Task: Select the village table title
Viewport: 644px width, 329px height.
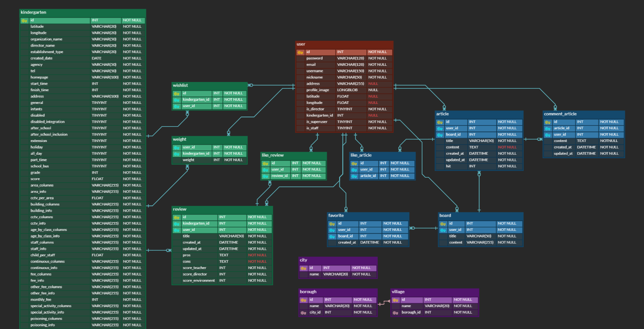Action: point(398,292)
